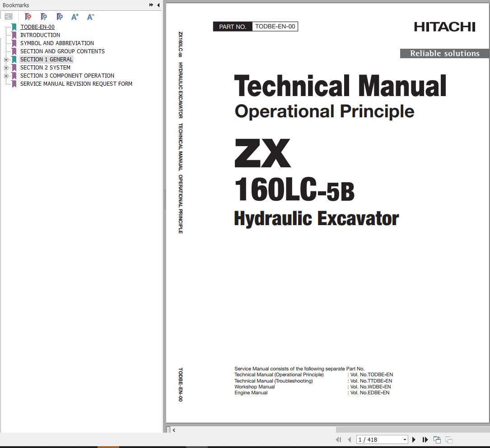The image size is (490, 448).
Task: Open the bookmark options menu icon
Action: click(9, 17)
